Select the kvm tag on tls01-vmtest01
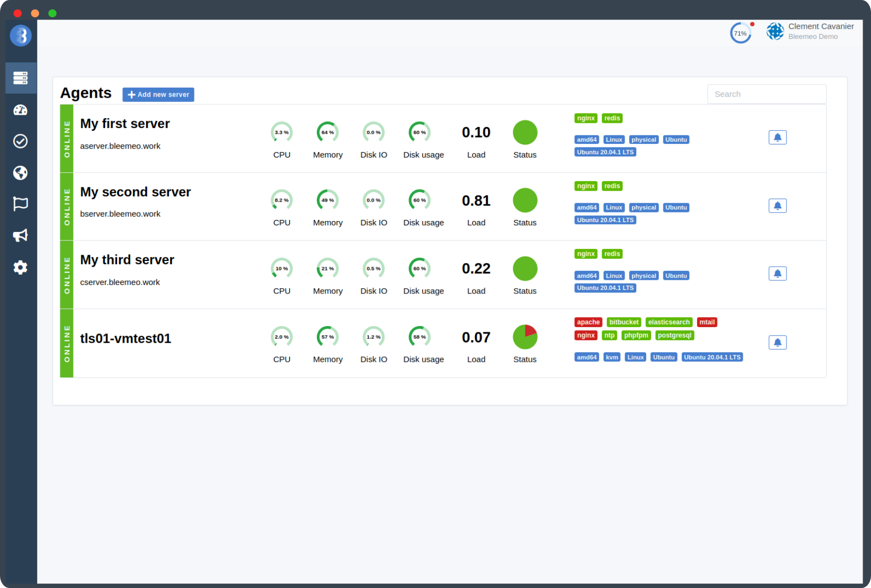Screen dimensions: 871x588 coord(611,358)
